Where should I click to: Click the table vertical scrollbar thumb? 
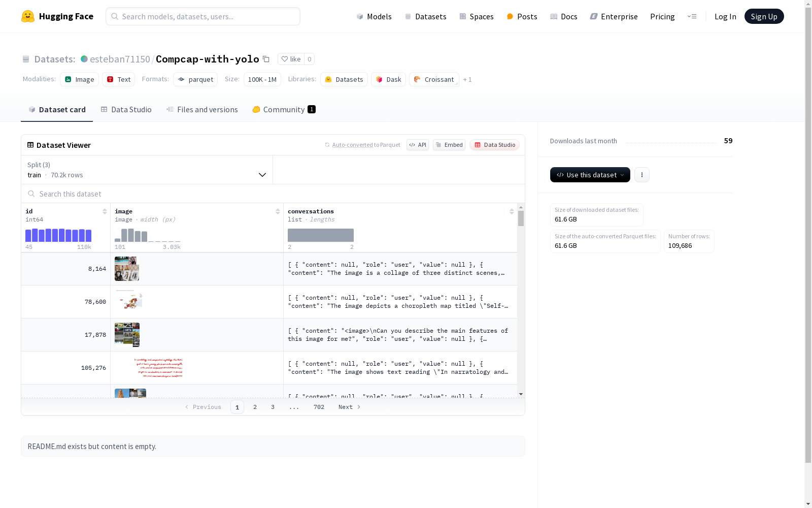pyautogui.click(x=521, y=218)
